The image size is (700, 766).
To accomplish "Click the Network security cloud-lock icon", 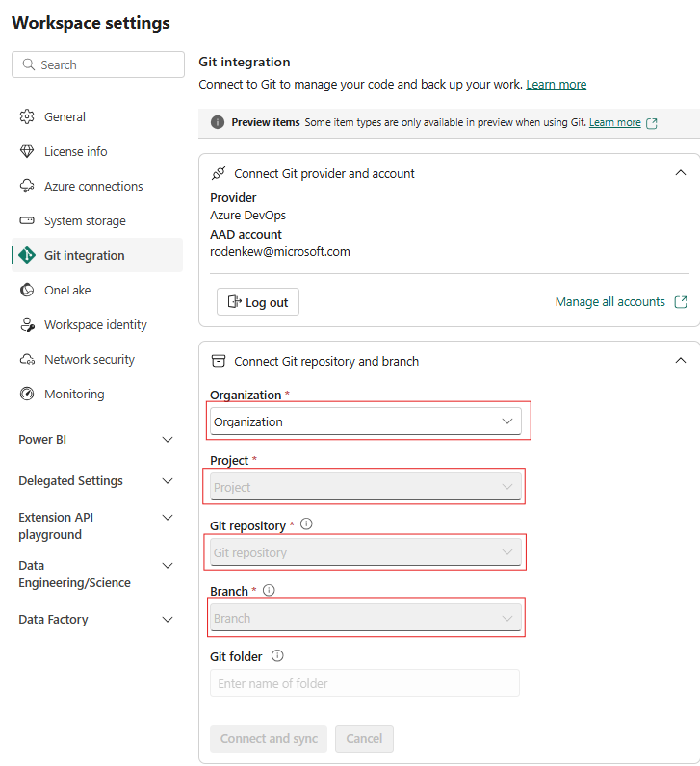I will (x=27, y=359).
